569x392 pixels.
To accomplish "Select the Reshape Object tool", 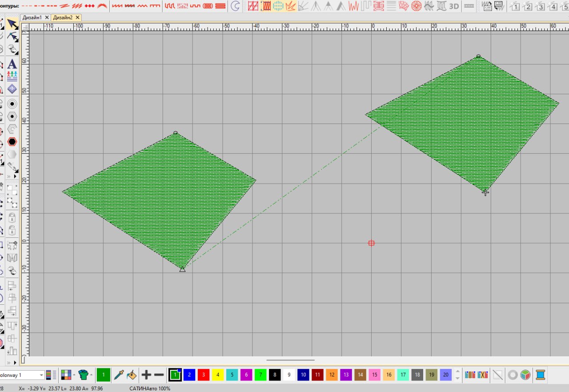I will coord(12,37).
